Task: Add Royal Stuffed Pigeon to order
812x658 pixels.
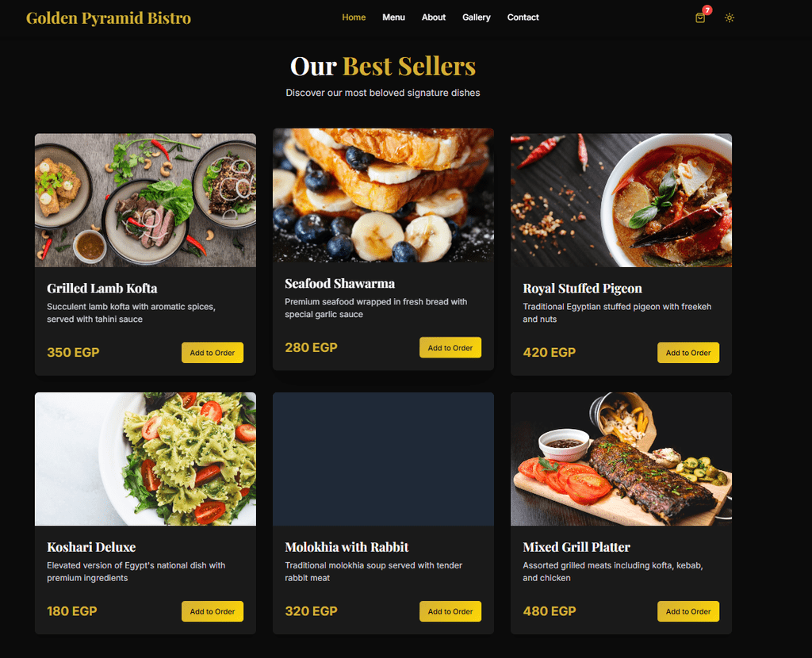Action: pos(688,353)
